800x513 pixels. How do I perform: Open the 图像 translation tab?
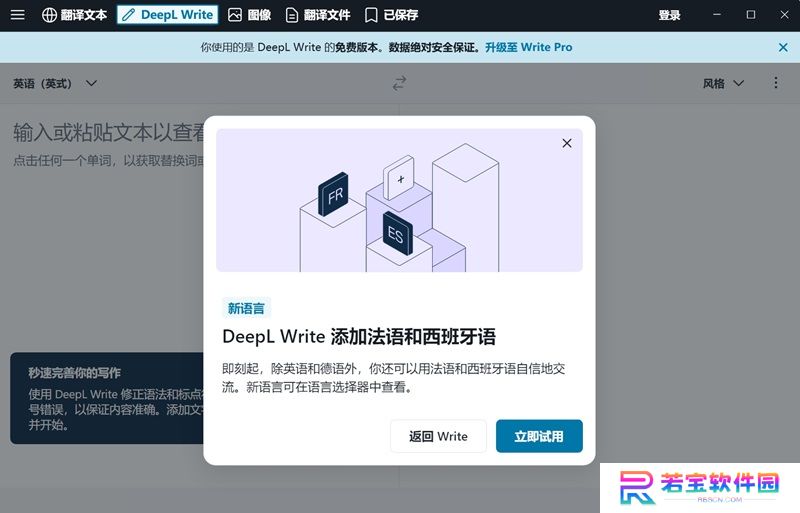coord(249,15)
